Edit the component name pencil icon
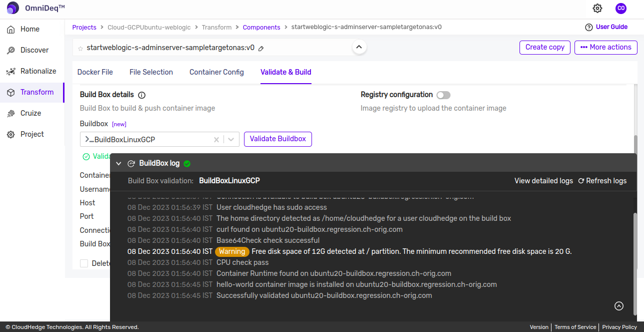The image size is (644, 332). 261,49
